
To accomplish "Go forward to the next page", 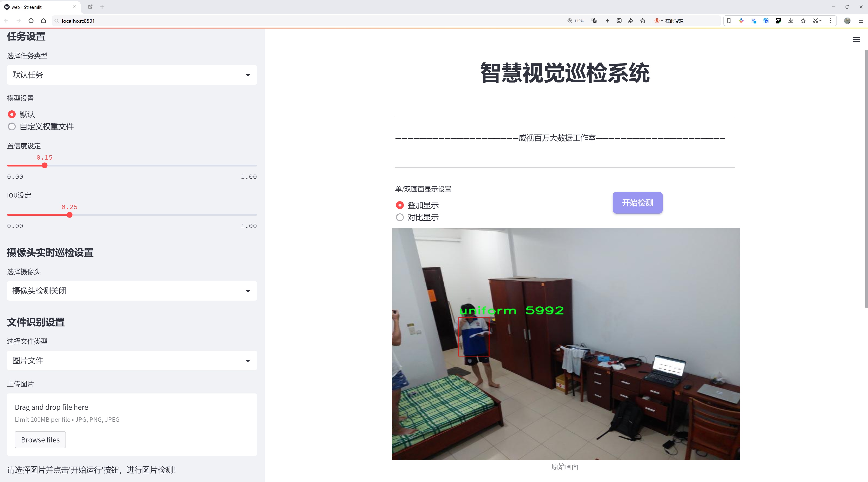I will click(19, 21).
